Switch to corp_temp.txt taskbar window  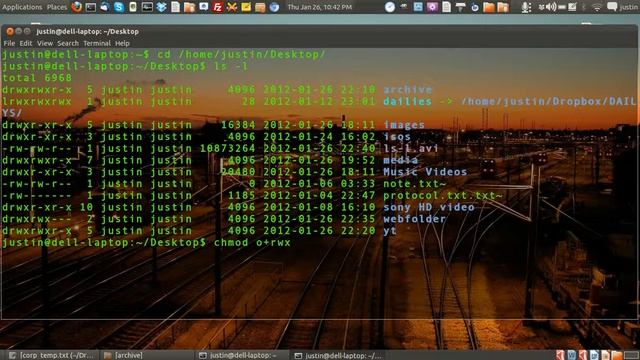(52, 355)
